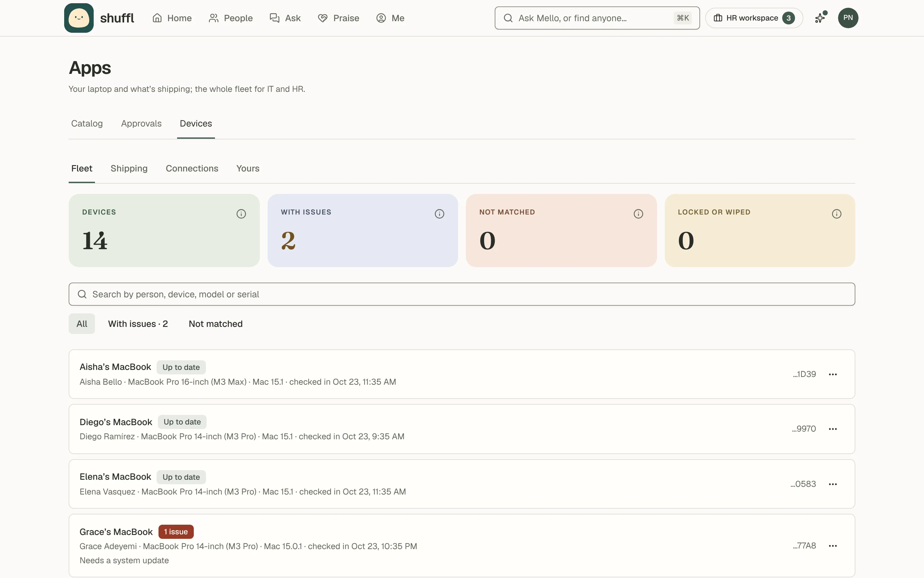This screenshot has width=924, height=578.
Task: Open the Aisha's MacBook device row
Action: click(462, 374)
